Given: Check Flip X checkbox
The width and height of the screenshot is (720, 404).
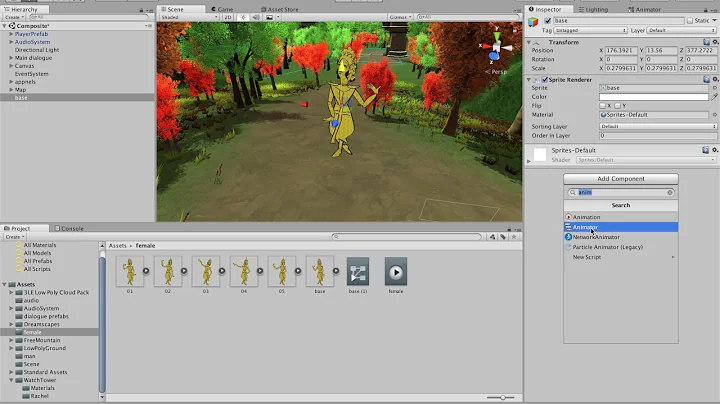Looking at the screenshot, I should tap(602, 106).
